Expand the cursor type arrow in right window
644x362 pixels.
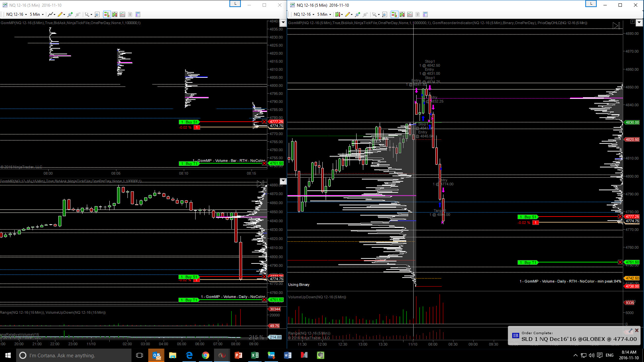click(378, 14)
